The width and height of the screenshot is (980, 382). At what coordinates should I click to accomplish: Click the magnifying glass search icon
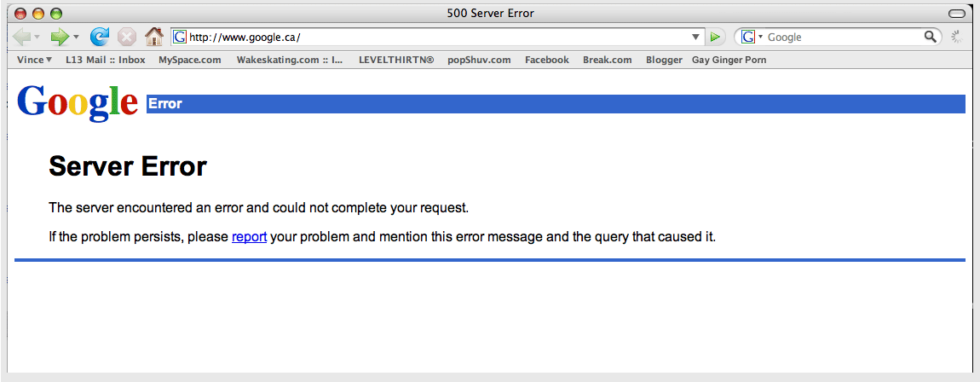(x=931, y=37)
